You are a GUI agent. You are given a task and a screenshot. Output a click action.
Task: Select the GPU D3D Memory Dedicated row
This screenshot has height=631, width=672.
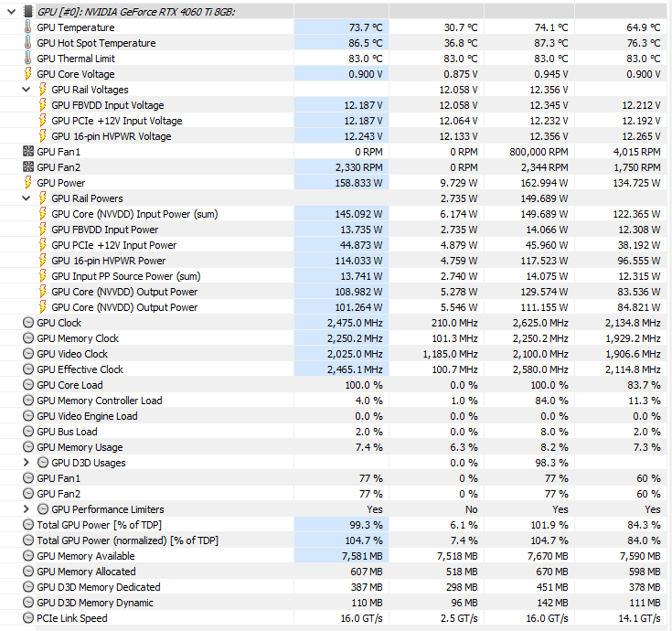(x=336, y=587)
